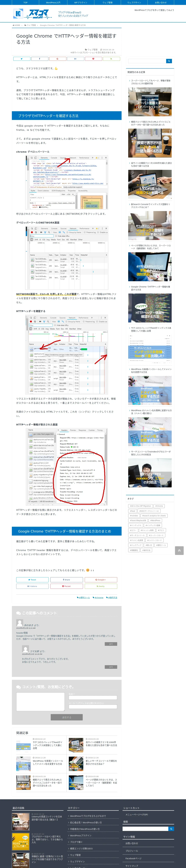Click the scroll-to-top double chevron button
Viewport: 186px width, 868px height.
[x=179, y=550]
